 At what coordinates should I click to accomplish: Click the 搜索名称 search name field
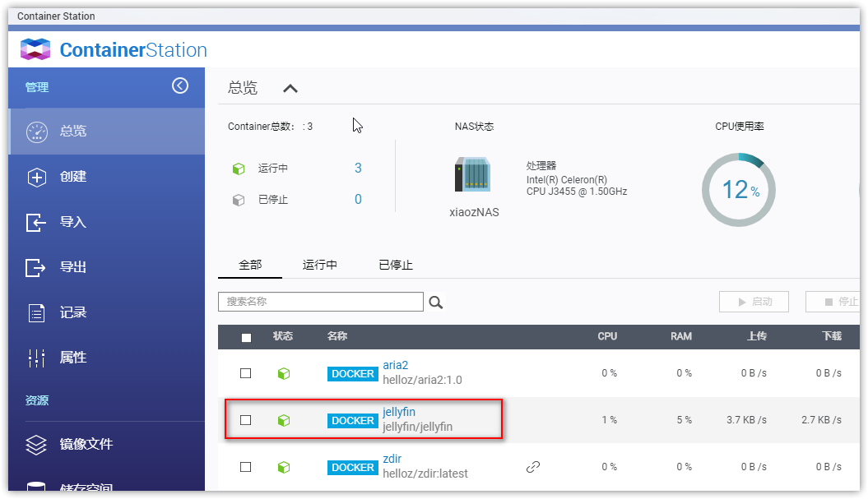(321, 302)
